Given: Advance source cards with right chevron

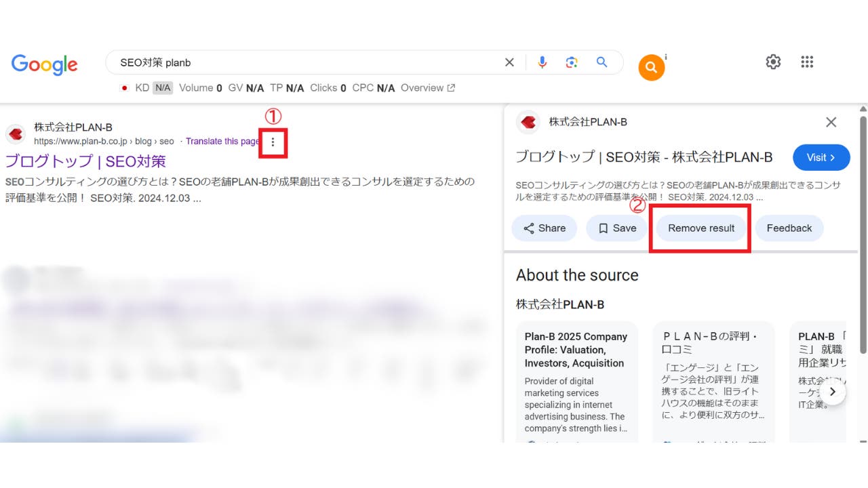Looking at the screenshot, I should [833, 392].
